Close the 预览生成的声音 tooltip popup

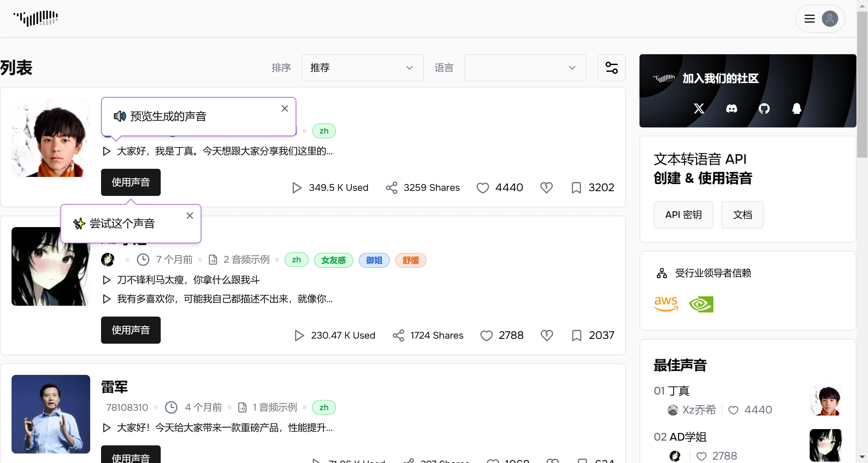(285, 108)
